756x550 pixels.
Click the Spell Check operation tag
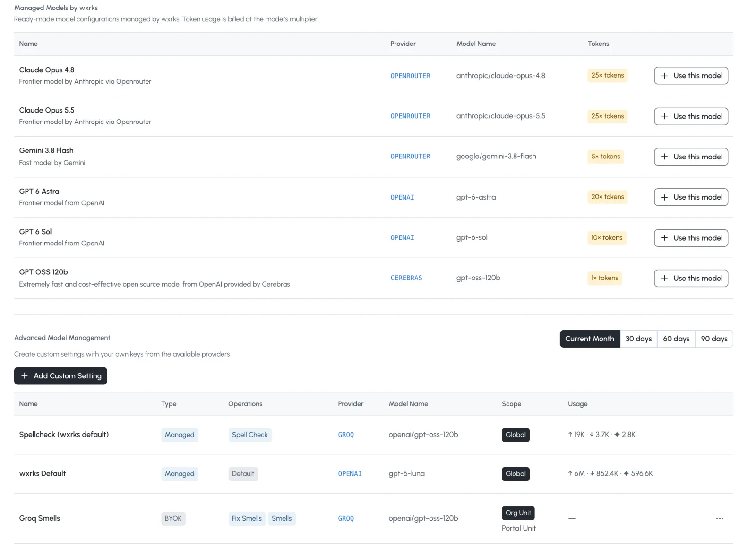coord(250,435)
